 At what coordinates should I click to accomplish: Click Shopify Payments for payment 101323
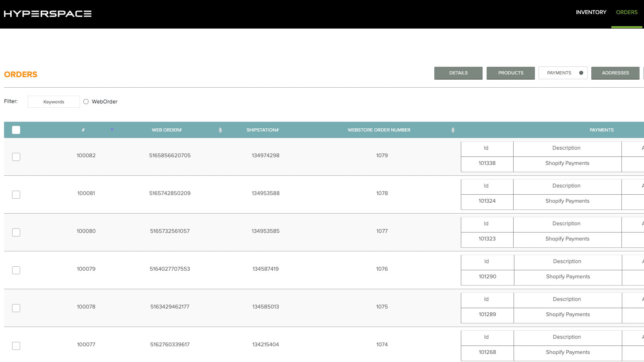[x=568, y=239]
